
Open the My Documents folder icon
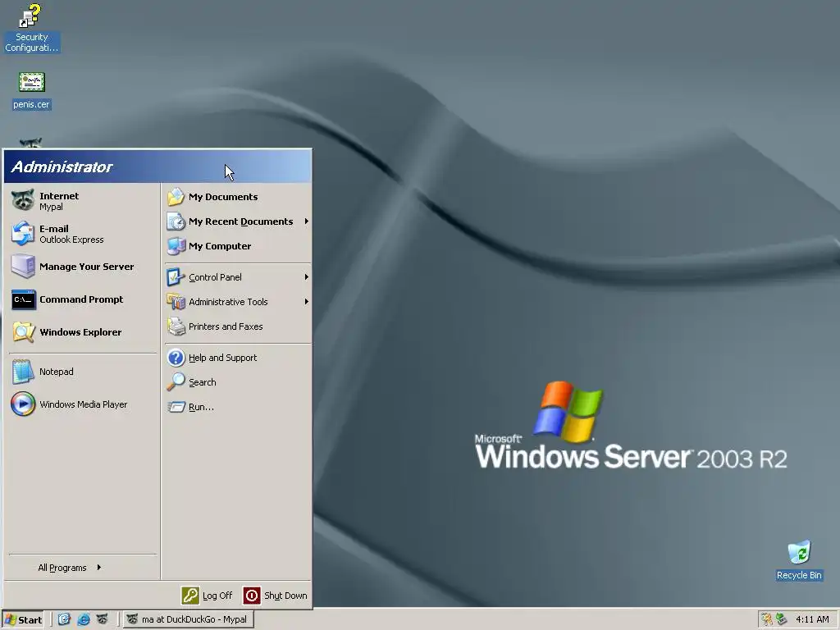[x=176, y=197]
